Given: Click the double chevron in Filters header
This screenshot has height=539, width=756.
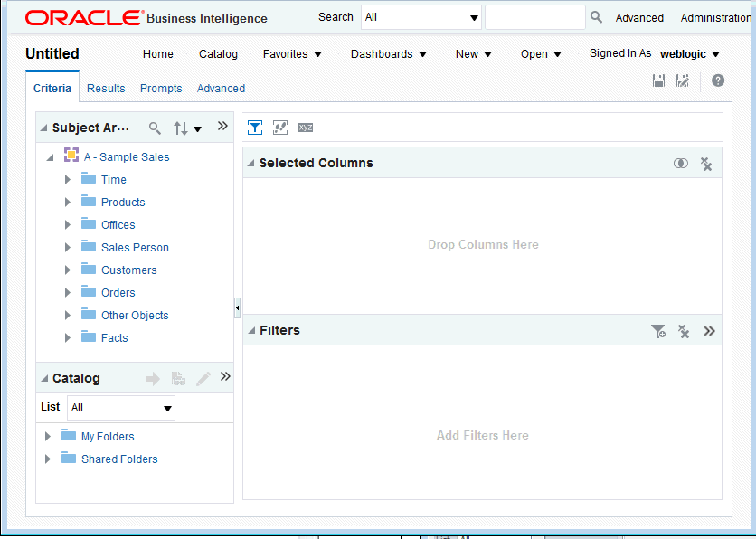Looking at the screenshot, I should pos(709,331).
